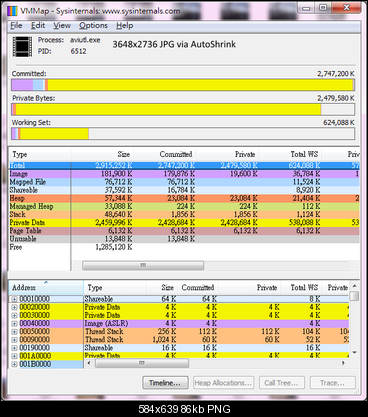Viewport: 368px width, 417px height.
Task: Select the Managed Heap summary row
Action: [x=184, y=206]
